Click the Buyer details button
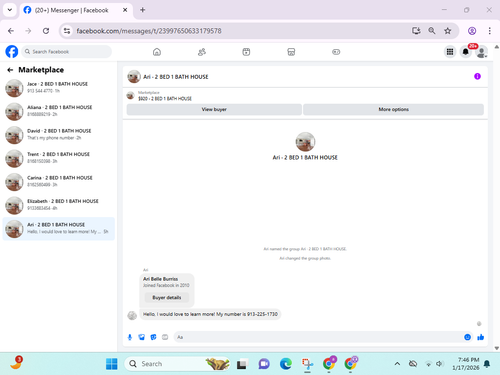500x375 pixels. [167, 297]
